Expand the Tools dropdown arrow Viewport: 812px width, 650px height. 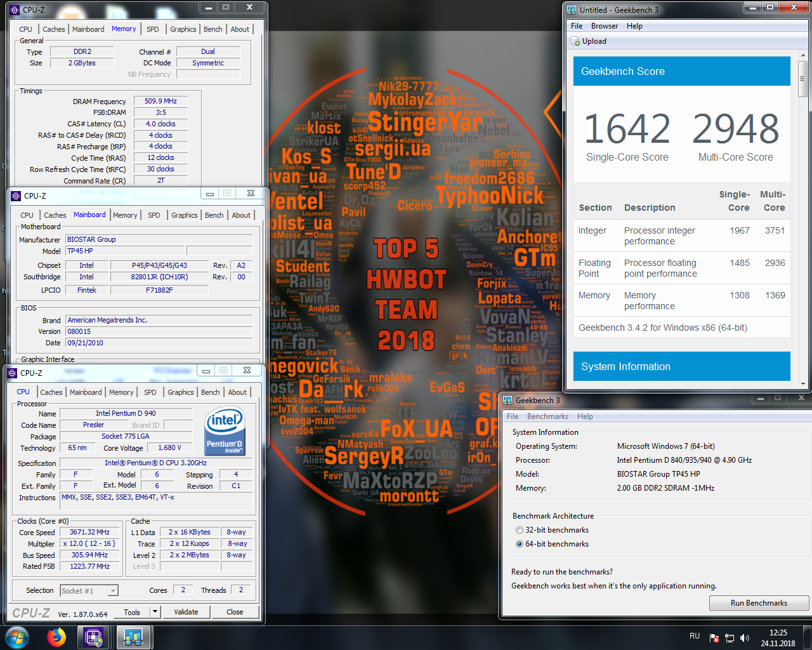[155, 612]
